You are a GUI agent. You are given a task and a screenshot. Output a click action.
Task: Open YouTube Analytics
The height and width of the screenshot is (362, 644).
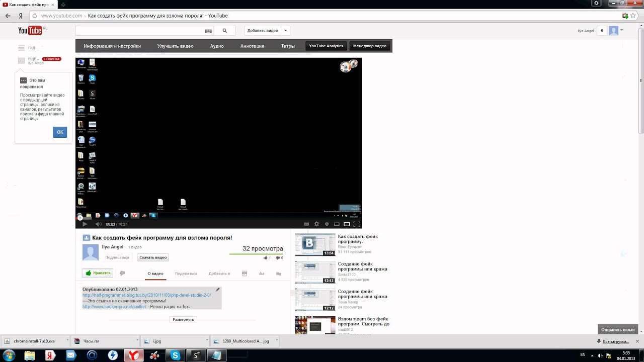(x=326, y=46)
